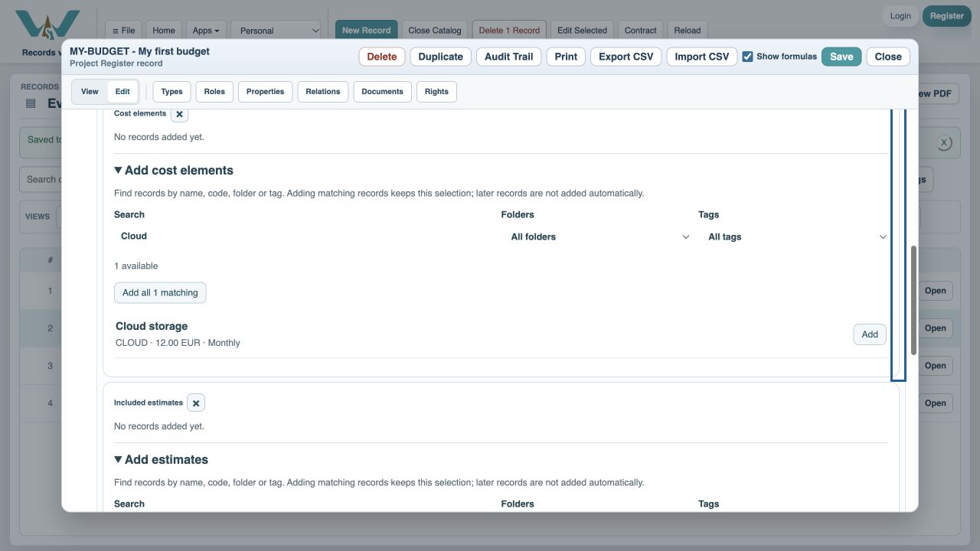Toggle the Show formulas checkbox
Screen dimensions: 980x551
[x=747, y=57]
